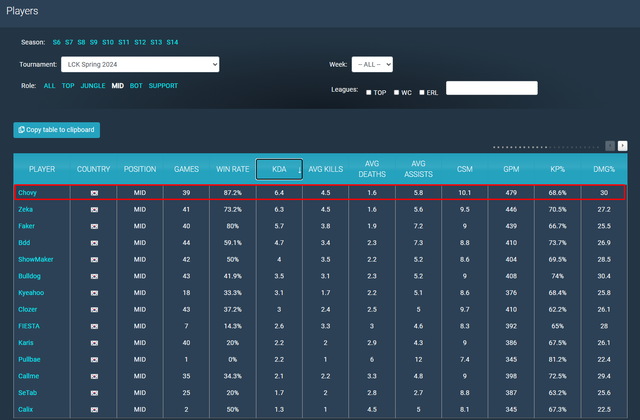Click Zeka's 70.5% KP cell

click(558, 209)
